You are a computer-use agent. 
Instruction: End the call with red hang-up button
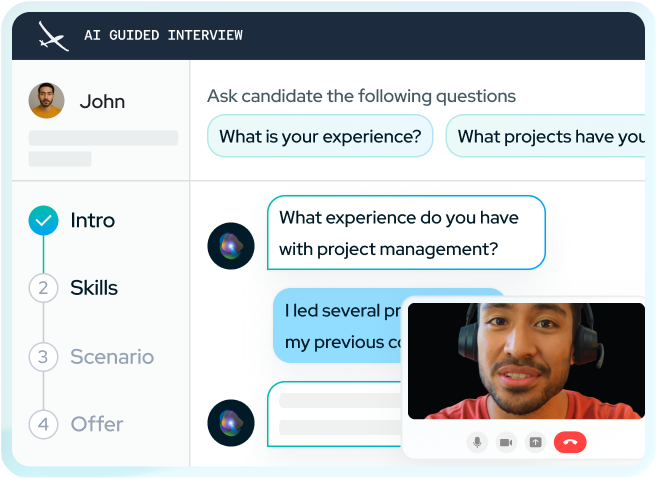[x=570, y=442]
